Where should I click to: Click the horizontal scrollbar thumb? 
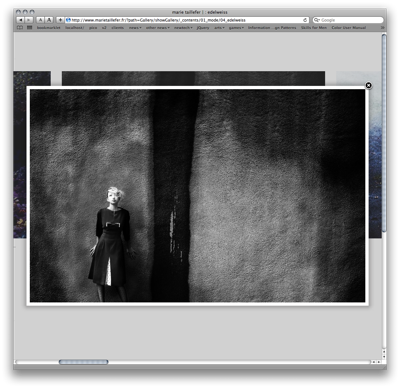[83, 362]
